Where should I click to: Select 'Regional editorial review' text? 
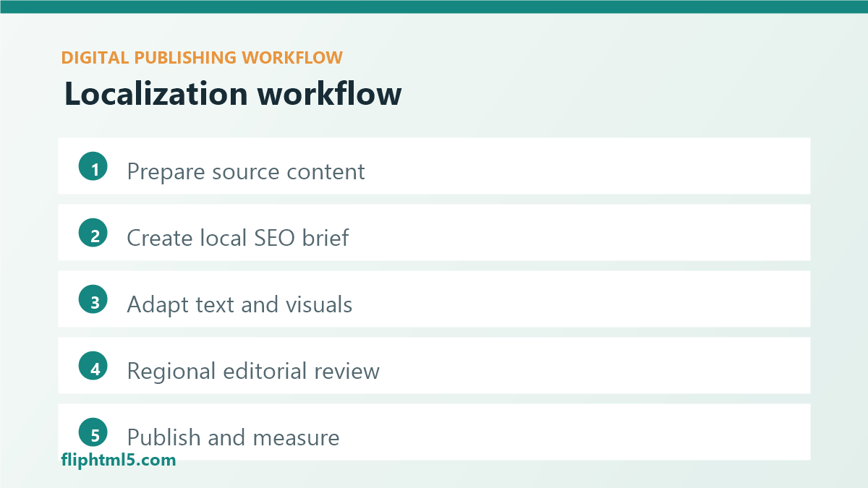253,371
